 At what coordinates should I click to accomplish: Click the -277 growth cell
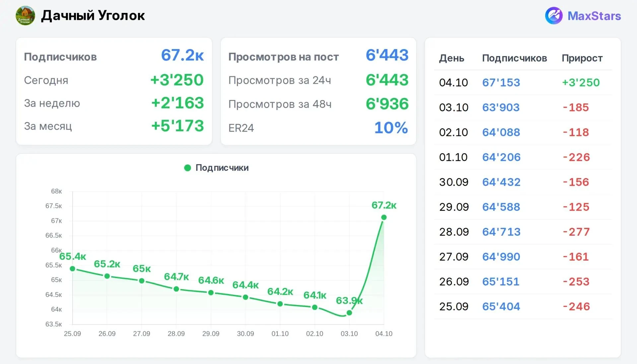coord(576,232)
